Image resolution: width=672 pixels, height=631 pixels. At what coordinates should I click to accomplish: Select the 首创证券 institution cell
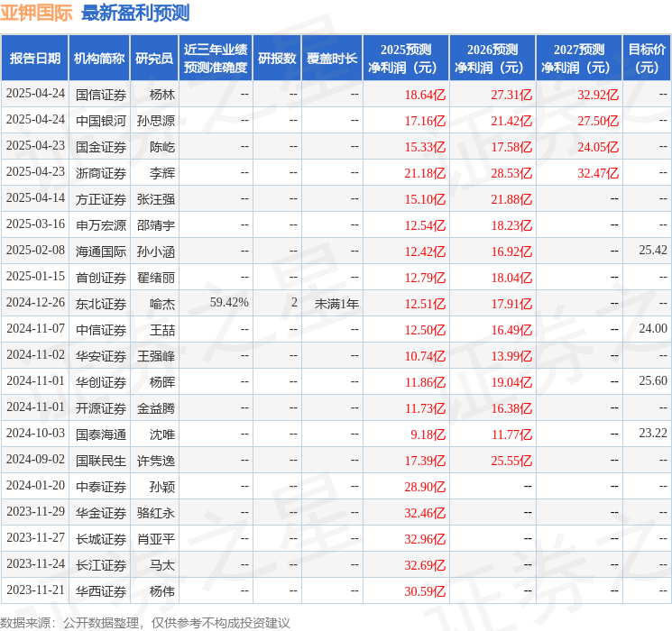pos(101,278)
